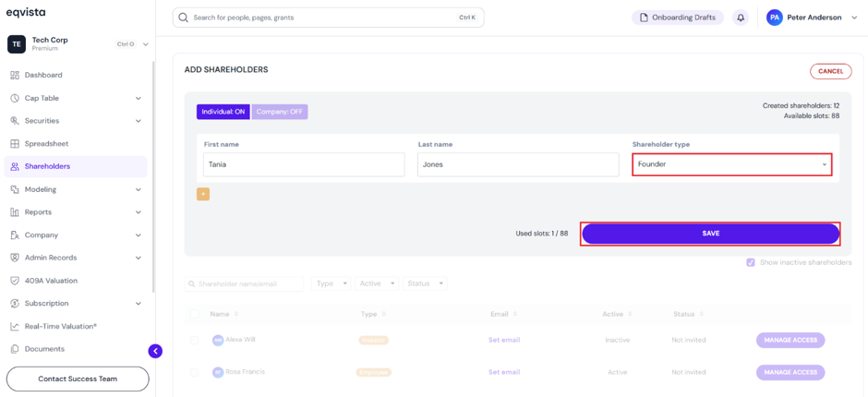Click the Shareholders people icon

click(15, 166)
